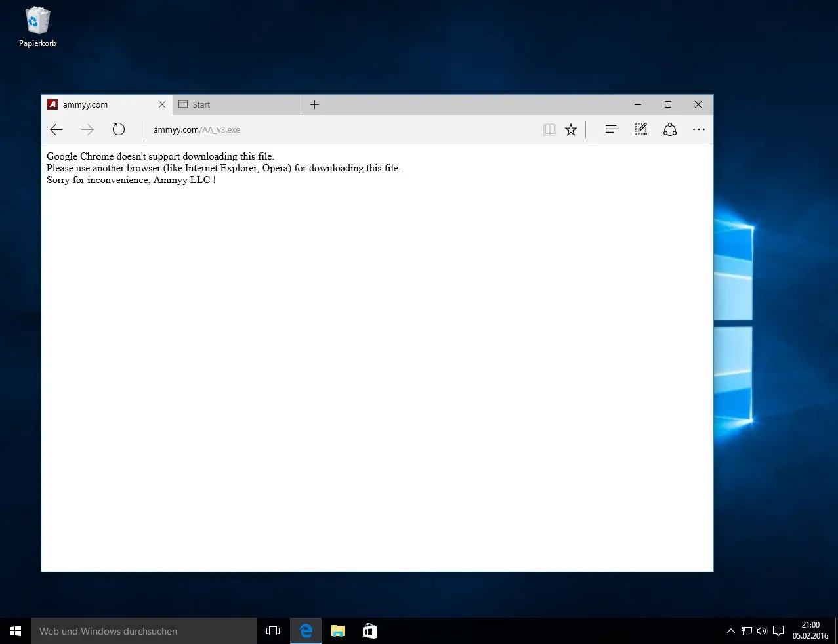Image resolution: width=838 pixels, height=644 pixels.
Task: Switch to the Start tab
Action: [x=236, y=105]
